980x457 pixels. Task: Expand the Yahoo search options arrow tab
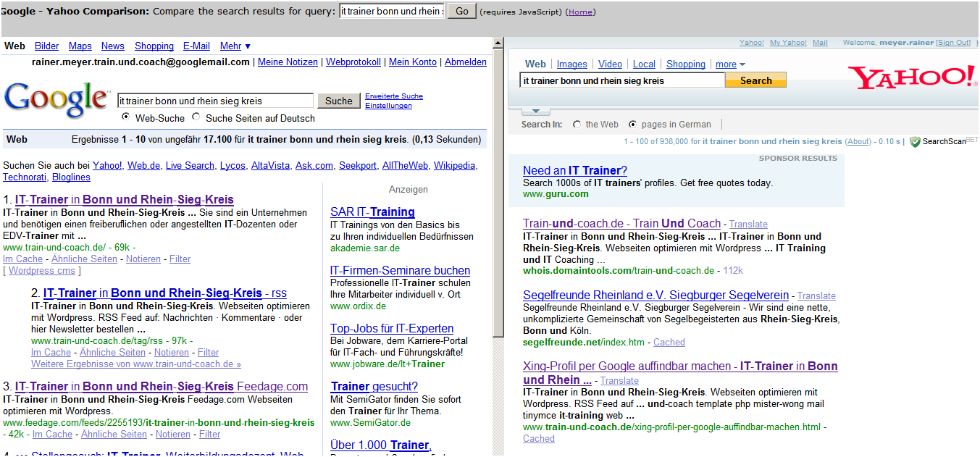coord(535,111)
